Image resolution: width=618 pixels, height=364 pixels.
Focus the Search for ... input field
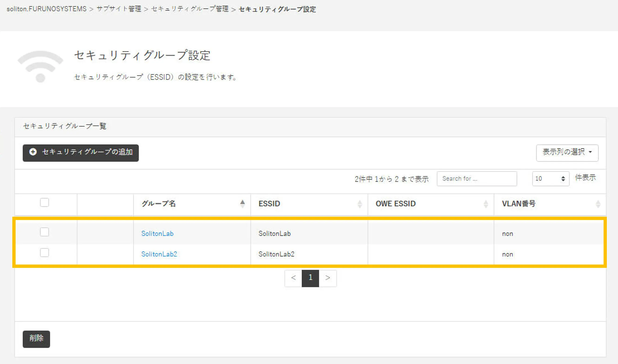[477, 179]
